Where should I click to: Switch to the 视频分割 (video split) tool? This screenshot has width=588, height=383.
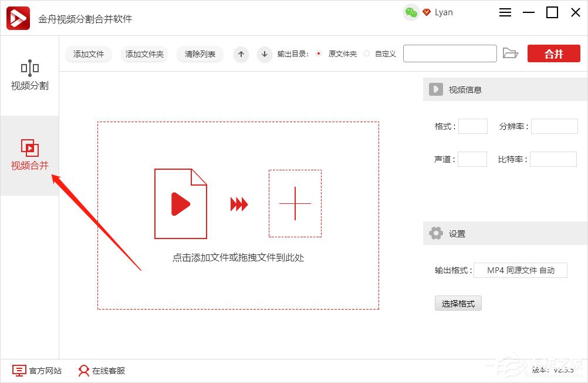(x=29, y=76)
